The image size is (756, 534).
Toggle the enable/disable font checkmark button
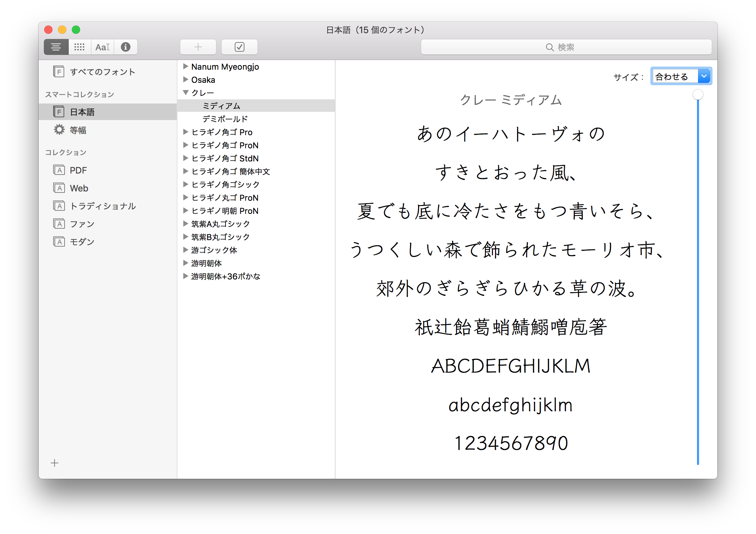coord(240,47)
